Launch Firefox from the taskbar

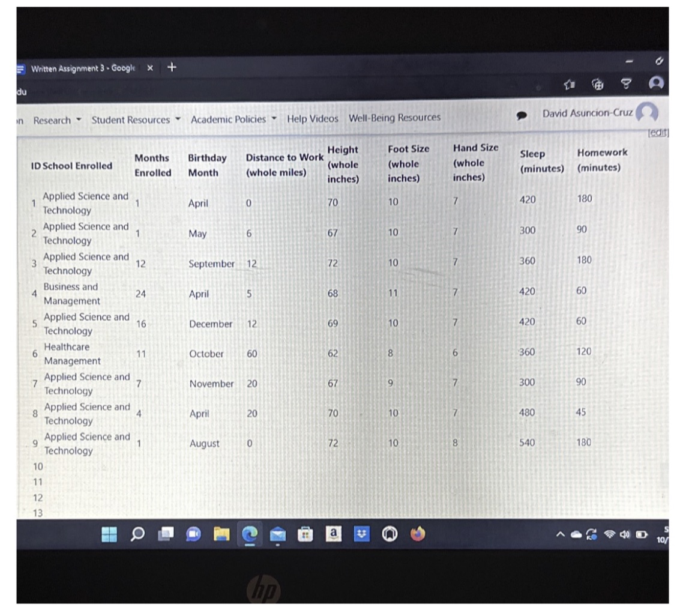(x=418, y=533)
